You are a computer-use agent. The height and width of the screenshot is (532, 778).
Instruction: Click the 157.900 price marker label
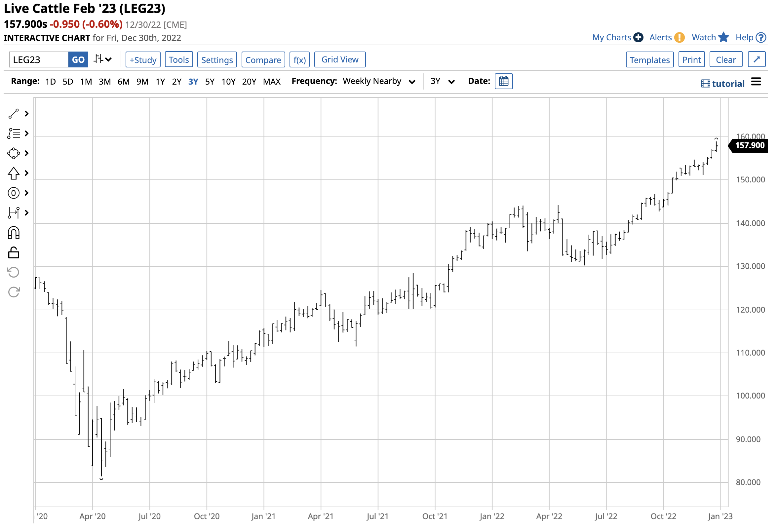[x=750, y=146]
